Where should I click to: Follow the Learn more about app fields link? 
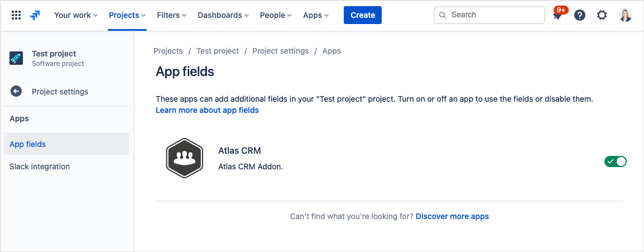[207, 110]
